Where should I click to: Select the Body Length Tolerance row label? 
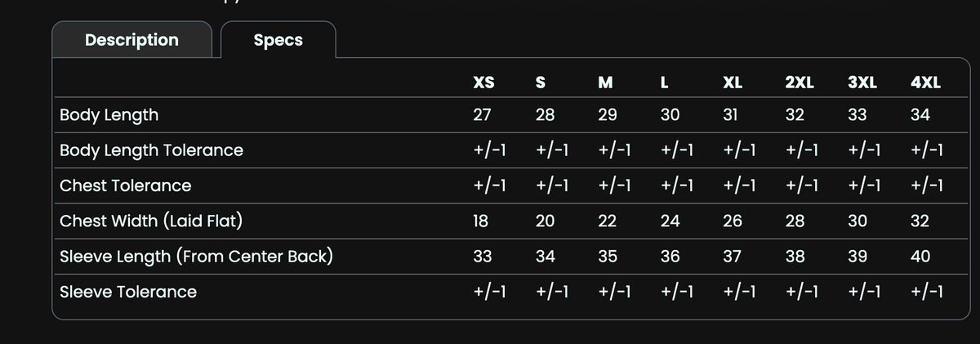(152, 150)
